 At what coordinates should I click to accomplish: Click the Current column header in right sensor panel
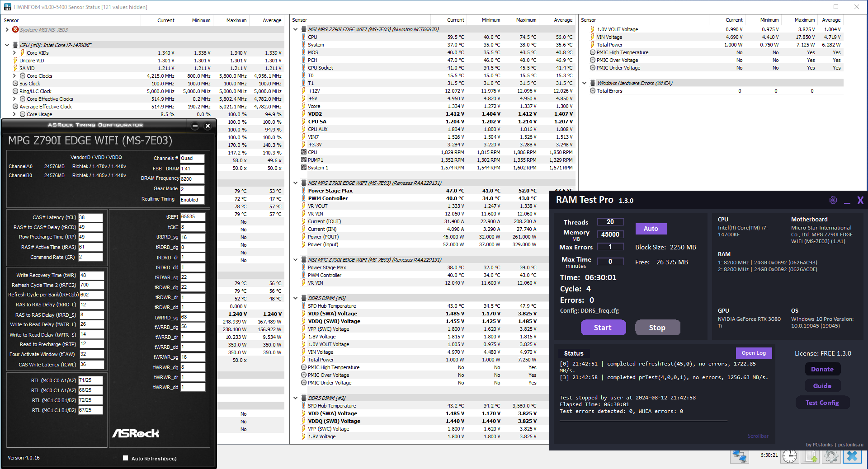tap(727, 20)
